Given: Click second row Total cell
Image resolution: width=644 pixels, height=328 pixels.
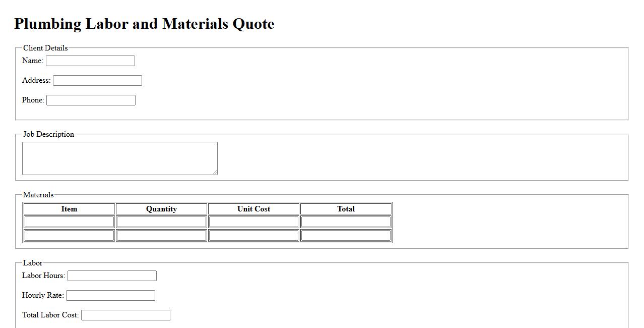Looking at the screenshot, I should [x=346, y=235].
